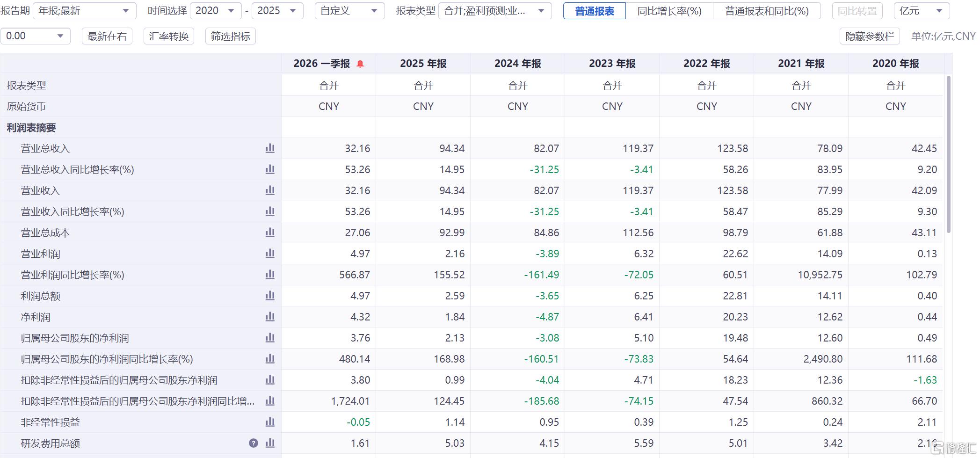Switch to 普通报表 tab

595,11
